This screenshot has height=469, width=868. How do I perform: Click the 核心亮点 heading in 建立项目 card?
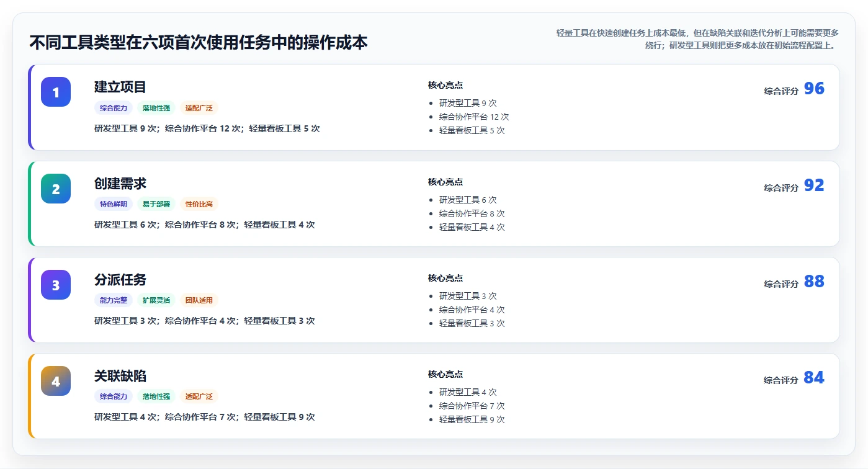pos(445,86)
